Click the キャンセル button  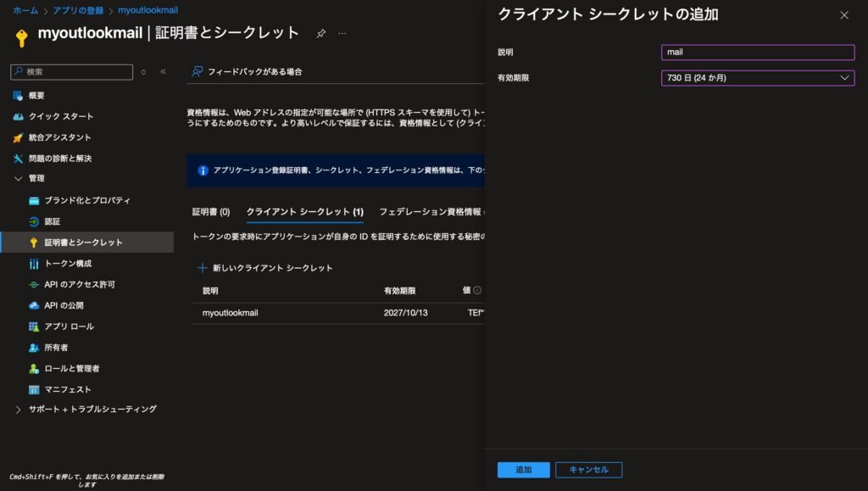[588, 470]
